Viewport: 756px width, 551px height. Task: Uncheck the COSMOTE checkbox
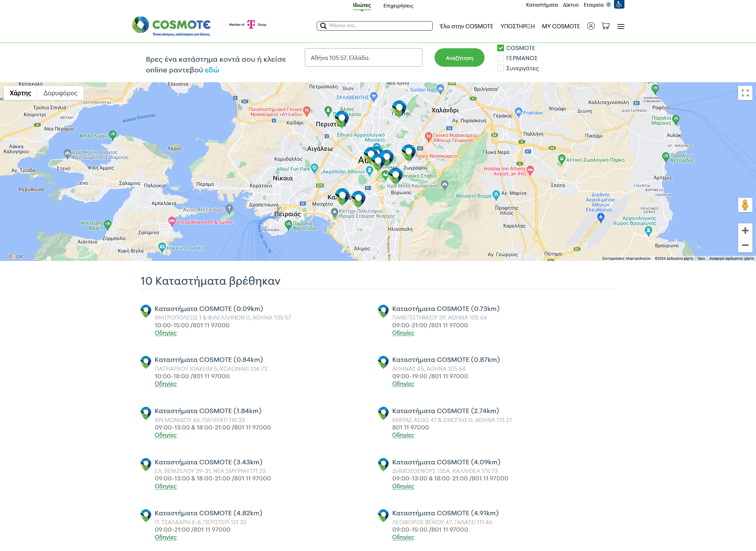(500, 48)
